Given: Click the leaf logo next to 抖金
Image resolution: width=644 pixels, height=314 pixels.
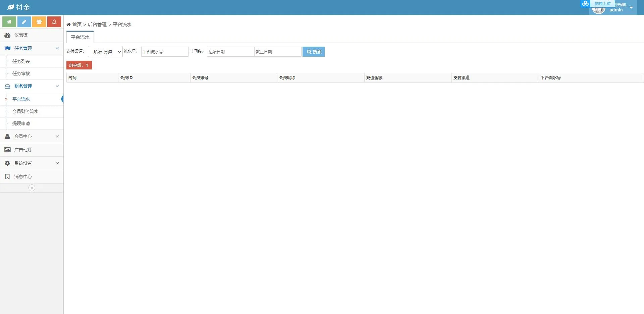Looking at the screenshot, I should (x=11, y=7).
